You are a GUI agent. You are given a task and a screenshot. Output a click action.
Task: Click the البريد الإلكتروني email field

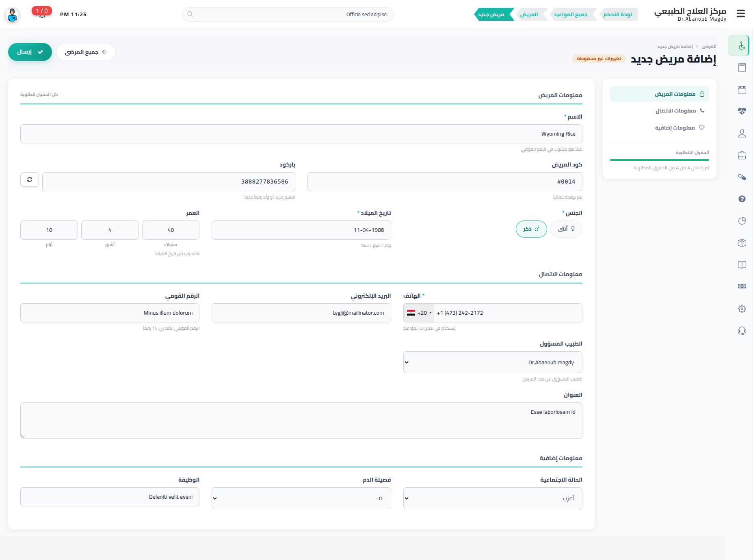point(301,313)
